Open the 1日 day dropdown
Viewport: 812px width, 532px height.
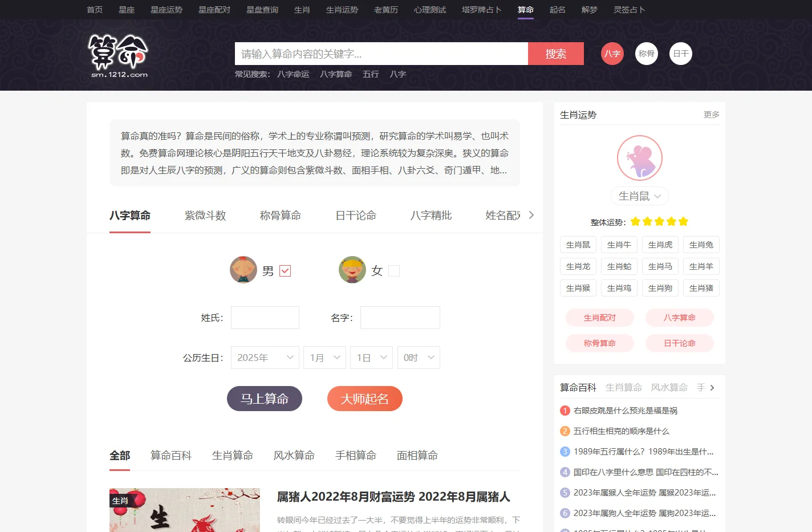pyautogui.click(x=372, y=358)
